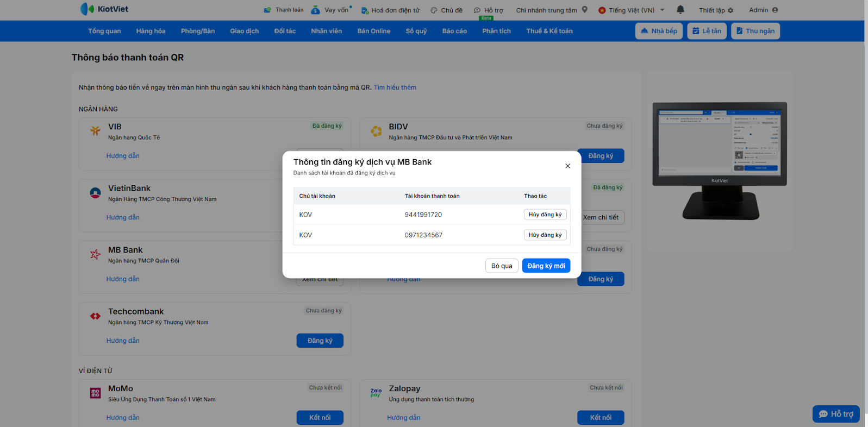Viewport: 868px width, 427px height.
Task: Click the Zalopay logo
Action: pos(376,393)
